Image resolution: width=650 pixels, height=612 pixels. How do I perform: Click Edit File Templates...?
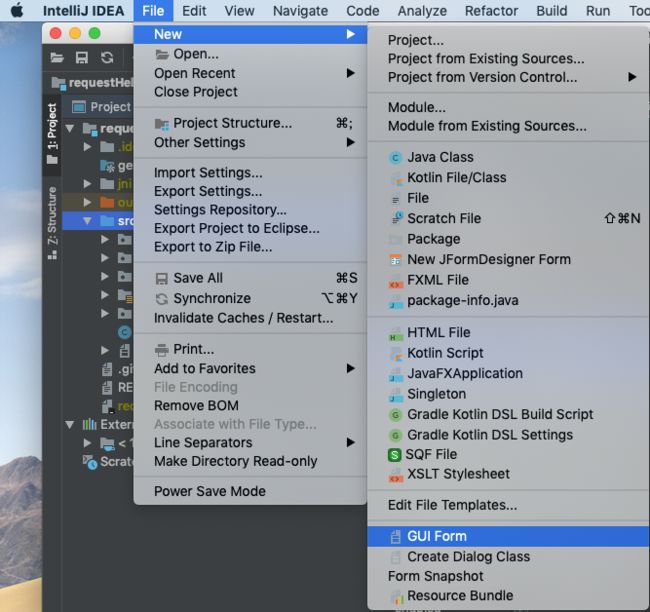[508, 505]
